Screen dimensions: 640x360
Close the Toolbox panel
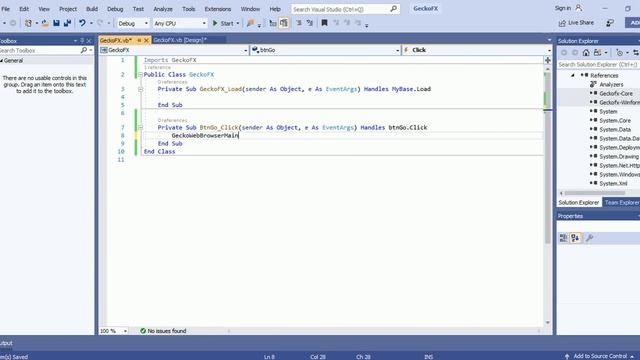[89, 41]
